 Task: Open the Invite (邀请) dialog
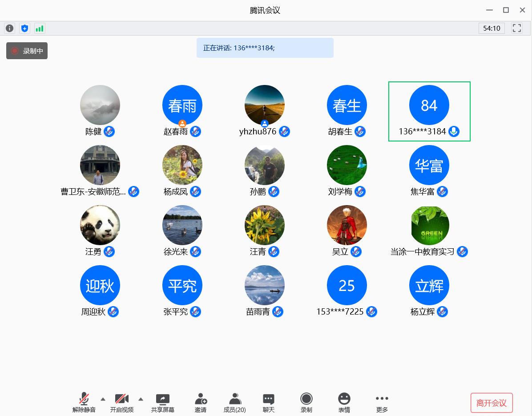coord(201,403)
